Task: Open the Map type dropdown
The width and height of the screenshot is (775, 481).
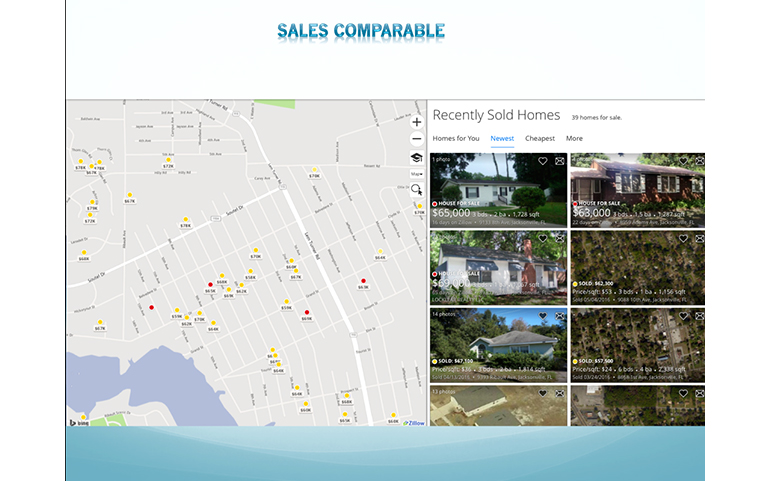Action: tap(417, 174)
